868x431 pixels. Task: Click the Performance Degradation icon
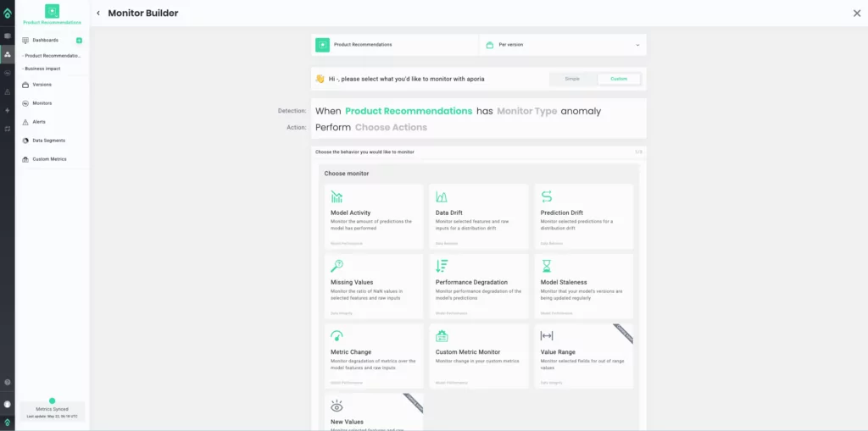pos(441,266)
